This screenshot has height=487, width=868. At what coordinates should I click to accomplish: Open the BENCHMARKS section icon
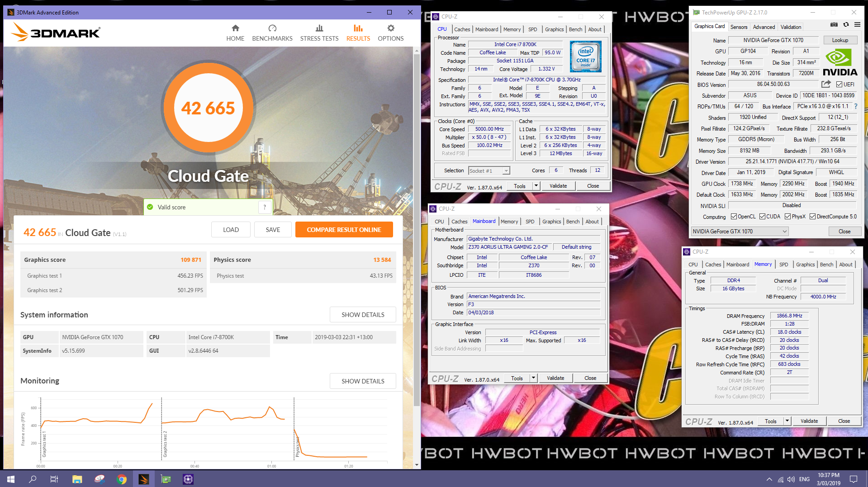(272, 28)
